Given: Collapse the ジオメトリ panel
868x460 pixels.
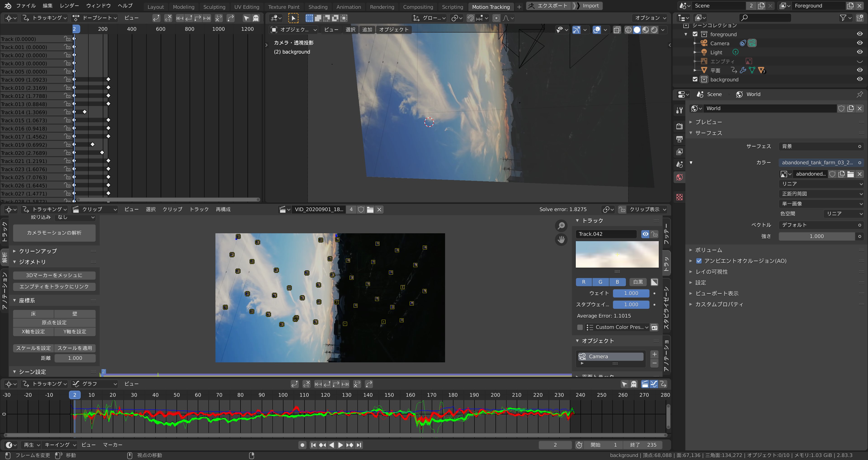Looking at the screenshot, I should 32,262.
